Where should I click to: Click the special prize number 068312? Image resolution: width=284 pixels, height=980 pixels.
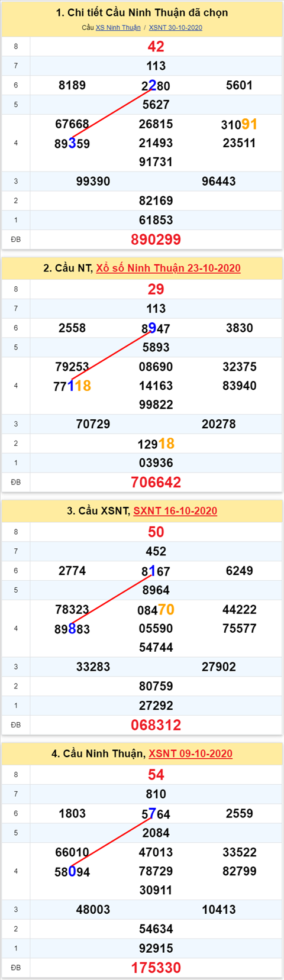[156, 725]
